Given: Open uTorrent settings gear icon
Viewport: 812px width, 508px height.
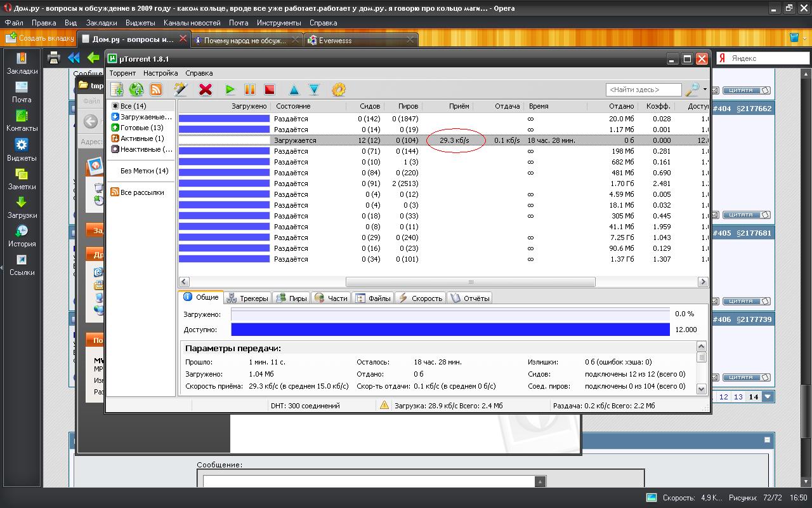Looking at the screenshot, I should pos(339,90).
